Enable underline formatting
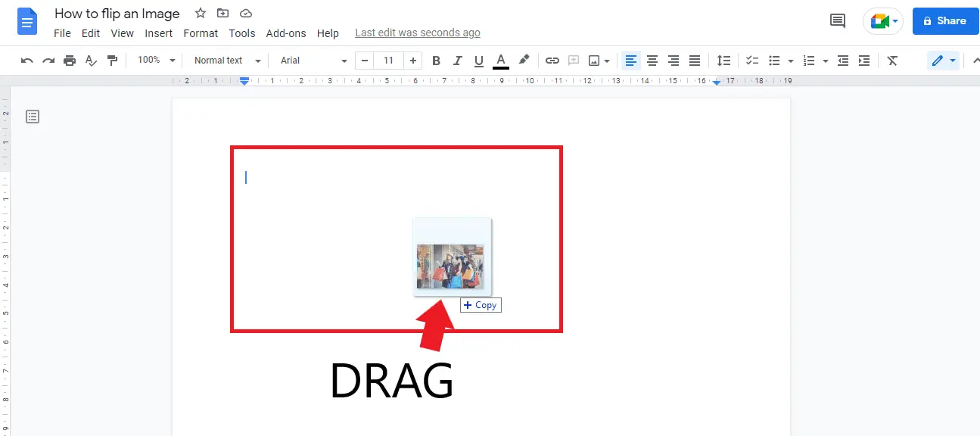 coord(478,60)
